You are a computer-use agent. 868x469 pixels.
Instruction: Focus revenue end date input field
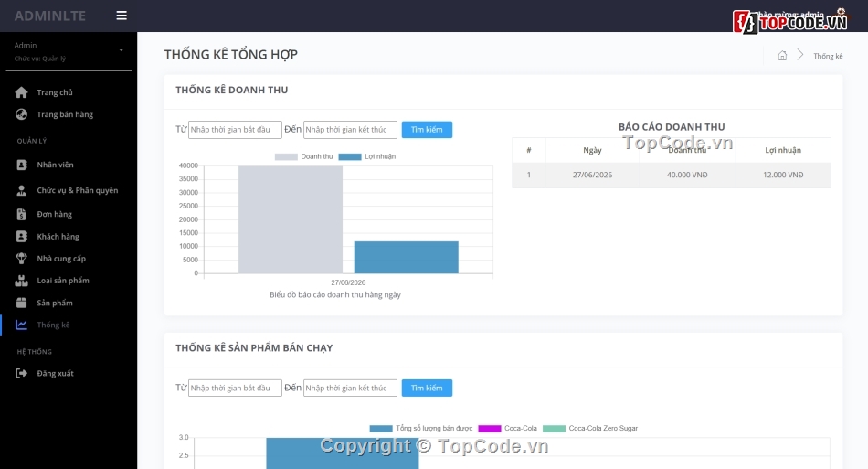click(x=351, y=130)
